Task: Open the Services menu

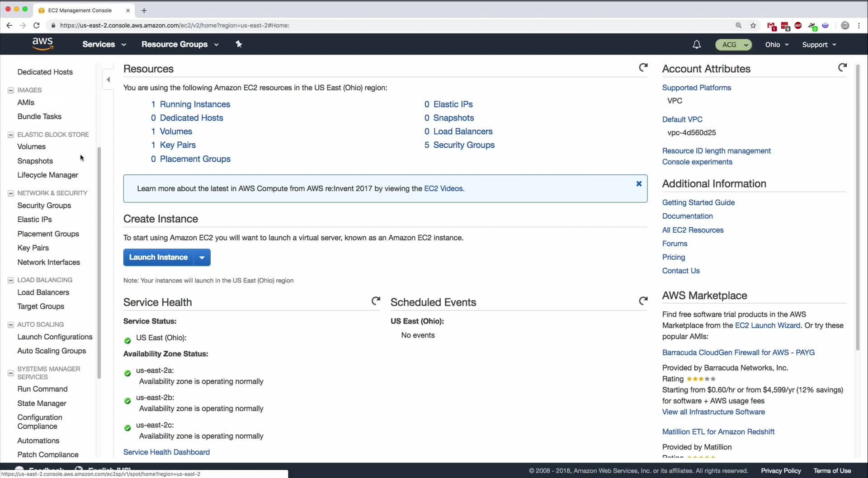Action: (x=104, y=44)
